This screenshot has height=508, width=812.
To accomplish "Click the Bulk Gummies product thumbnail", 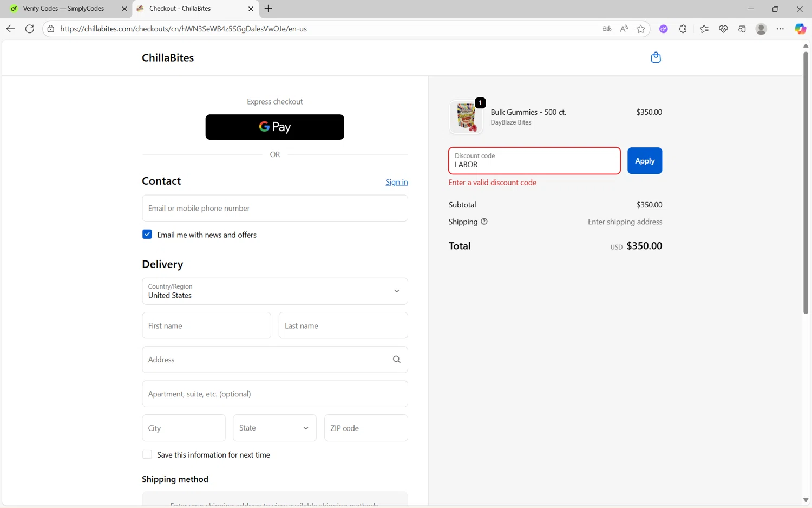I will point(466,117).
